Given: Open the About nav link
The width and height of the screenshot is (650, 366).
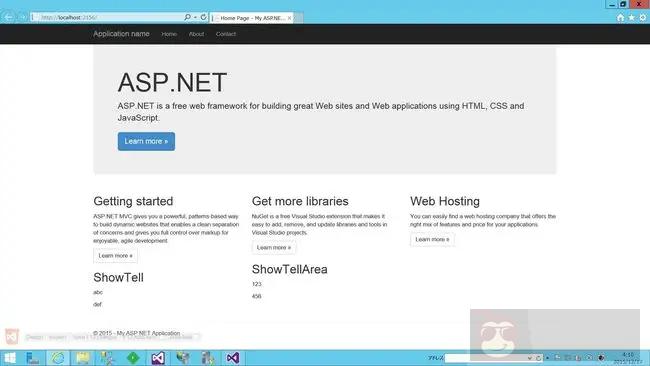Looking at the screenshot, I should (x=196, y=34).
